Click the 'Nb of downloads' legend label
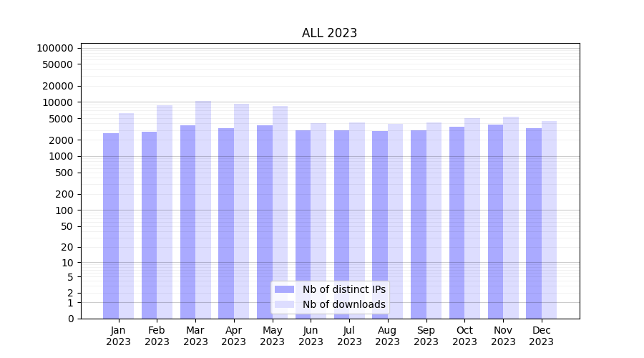Image resolution: width=644 pixels, height=358 pixels. (343, 304)
